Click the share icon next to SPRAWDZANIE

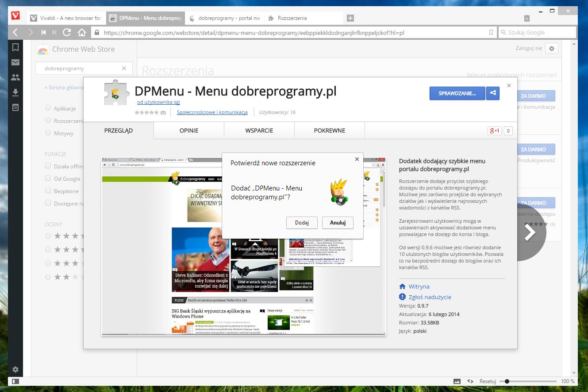coord(492,93)
